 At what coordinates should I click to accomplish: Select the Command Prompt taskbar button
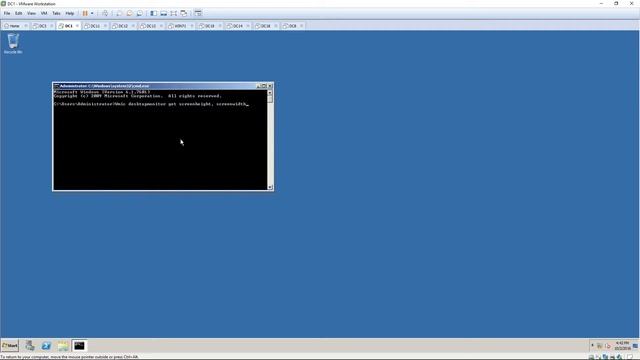pyautogui.click(x=79, y=346)
